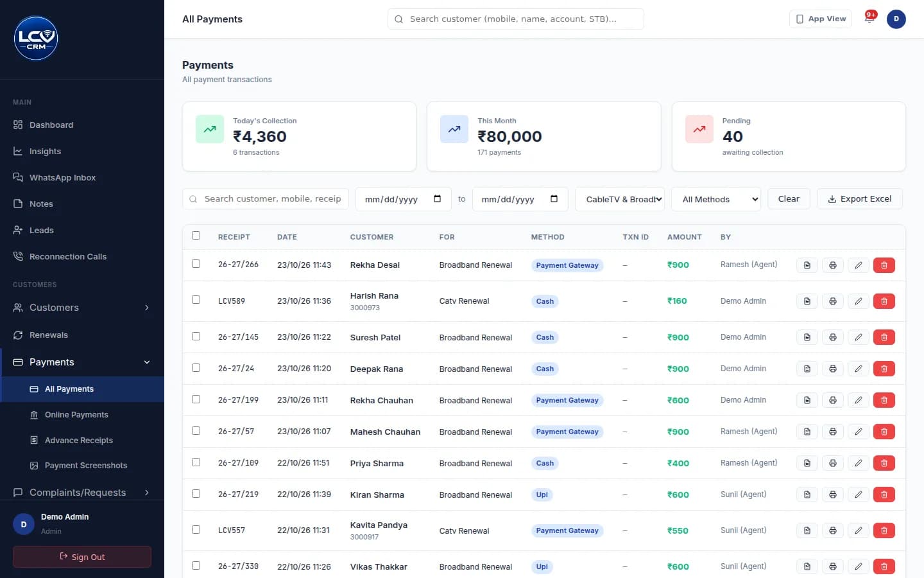This screenshot has width=924, height=578.
Task: Open the All Methods dropdown
Action: pos(716,199)
